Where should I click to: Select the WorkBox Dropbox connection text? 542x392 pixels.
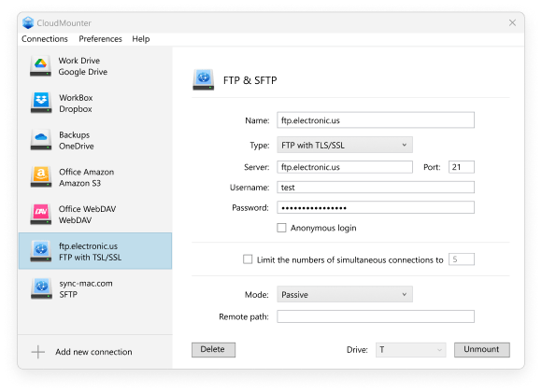(x=76, y=103)
